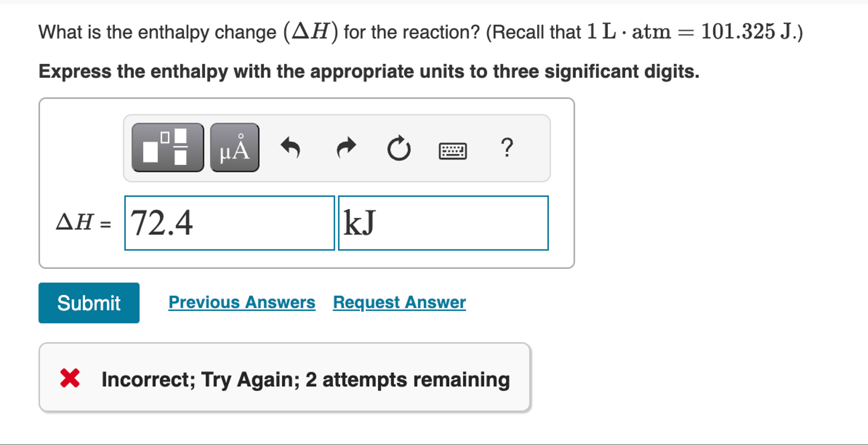Click the reset answer icon

[x=399, y=147]
